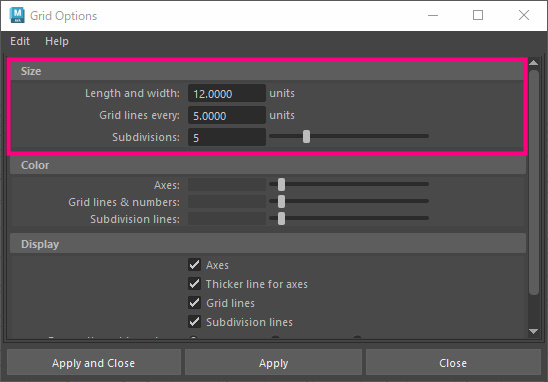Image resolution: width=548 pixels, height=382 pixels.
Task: Click the vertical scrollbar thumb
Action: coord(534,182)
